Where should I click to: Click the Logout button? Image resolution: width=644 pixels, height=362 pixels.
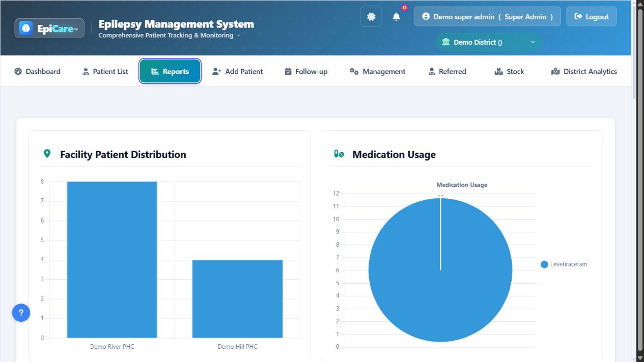tap(592, 17)
